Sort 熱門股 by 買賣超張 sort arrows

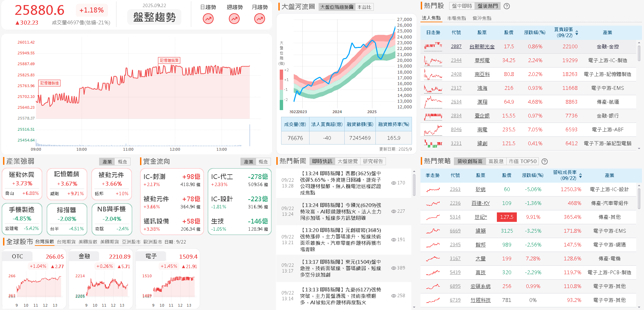577,33
